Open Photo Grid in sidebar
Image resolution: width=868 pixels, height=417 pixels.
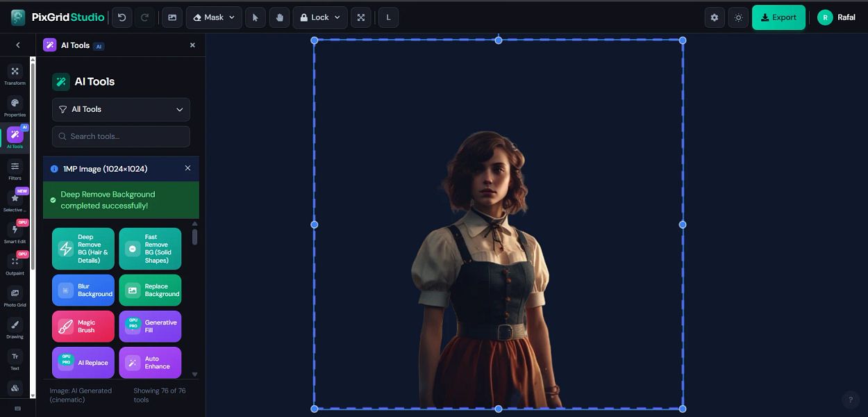point(15,297)
